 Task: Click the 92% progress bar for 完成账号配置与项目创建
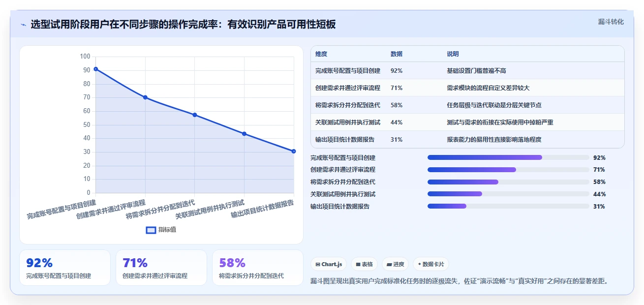(508, 157)
